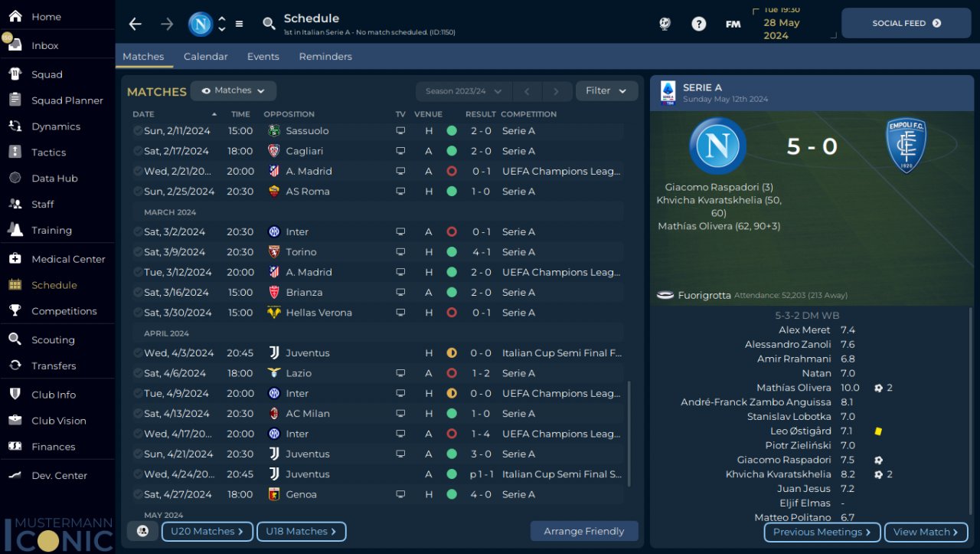Toggle the check circle on the Torino match
This screenshot has height=554, width=980.
138,252
